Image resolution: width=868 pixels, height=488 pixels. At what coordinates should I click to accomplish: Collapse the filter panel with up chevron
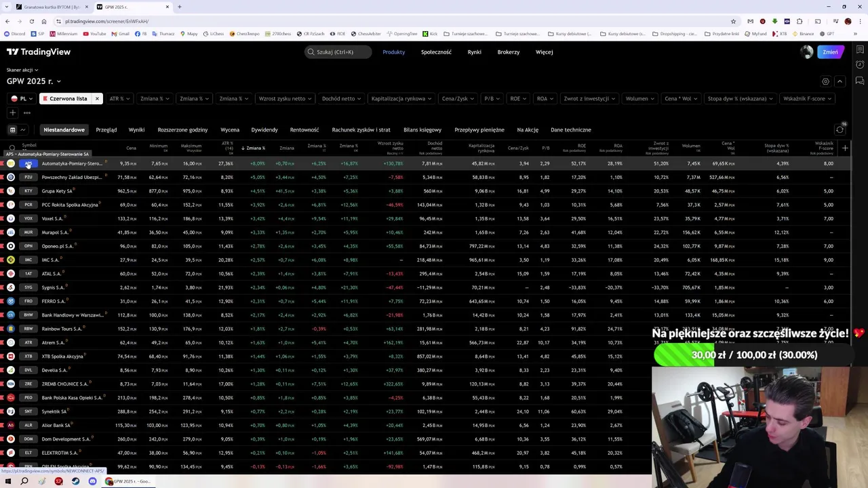point(840,81)
